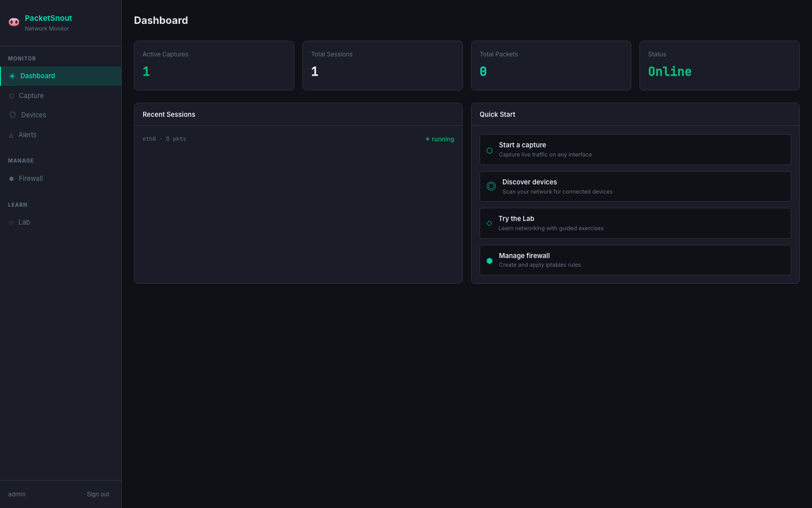Click the running status label
Viewport: 812px width, 508px height.
tap(443, 139)
